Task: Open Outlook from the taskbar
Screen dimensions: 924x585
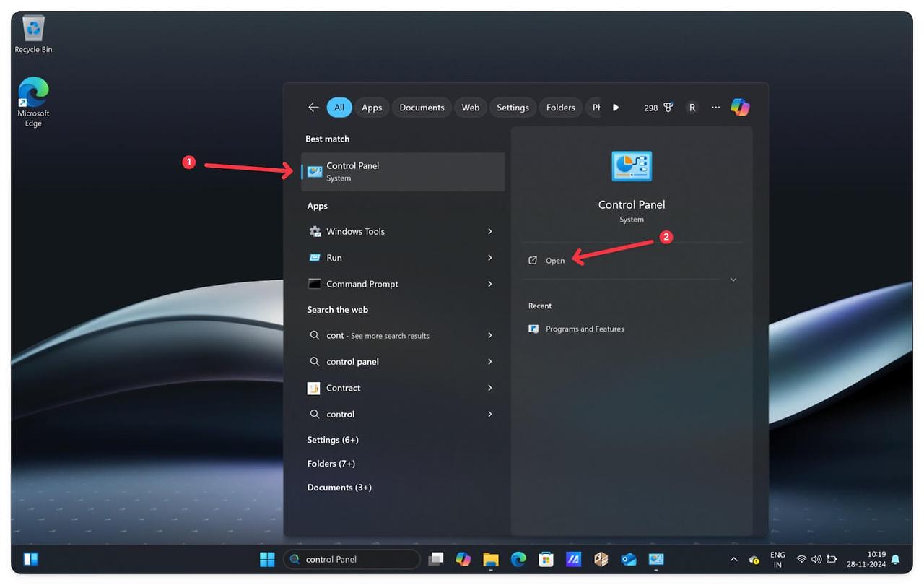Action: click(629, 559)
